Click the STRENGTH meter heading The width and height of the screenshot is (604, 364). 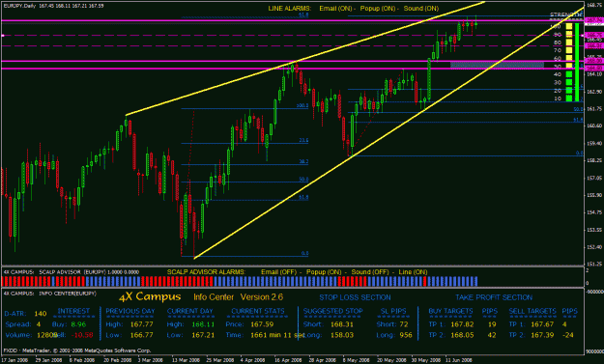(x=566, y=14)
